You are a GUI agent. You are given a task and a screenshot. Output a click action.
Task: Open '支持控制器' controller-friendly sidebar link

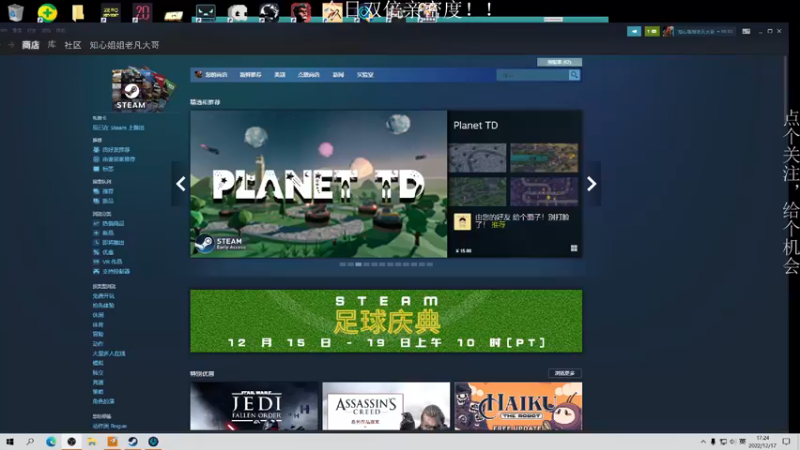click(x=116, y=271)
